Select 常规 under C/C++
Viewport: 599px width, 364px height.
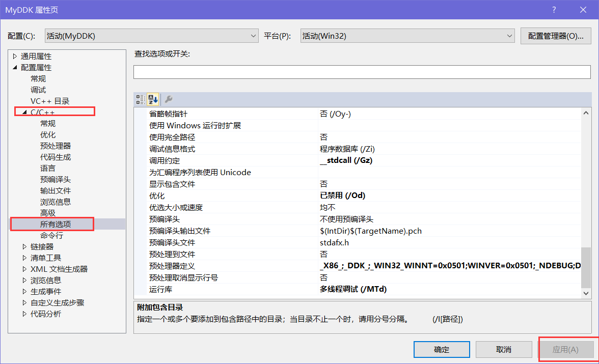(x=48, y=123)
